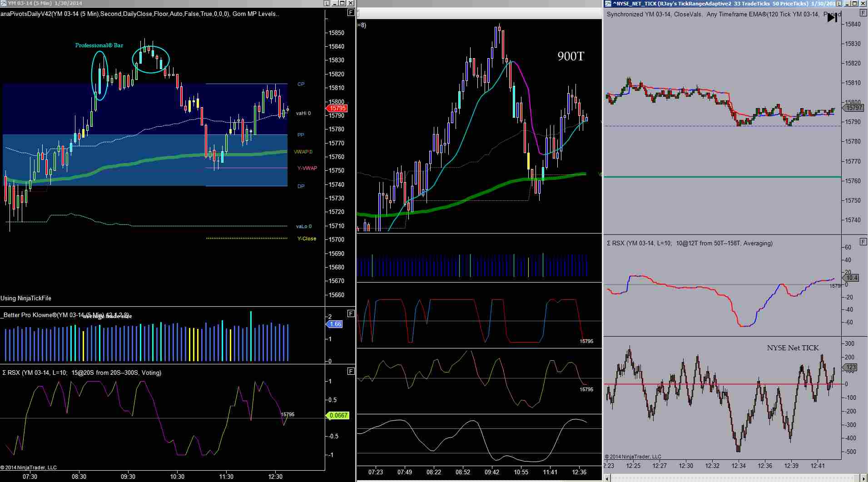Click the 'Y-Close' level label
Screen dimensions: 868x482
[x=307, y=239]
